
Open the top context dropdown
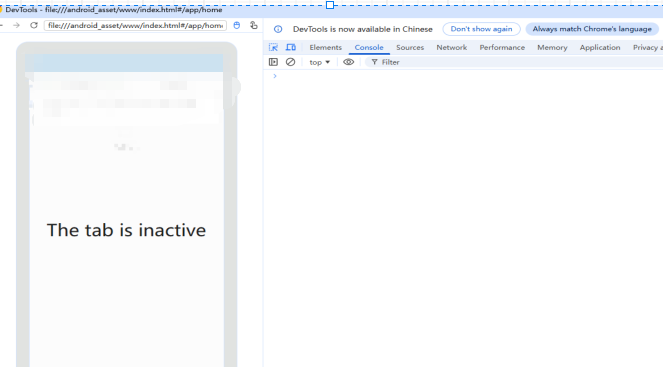pyautogui.click(x=319, y=62)
